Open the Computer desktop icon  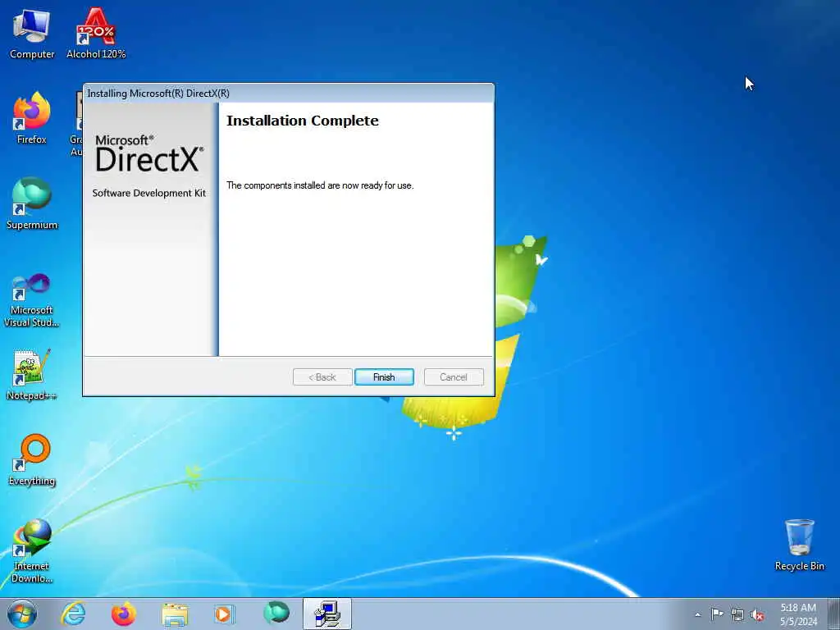tap(32, 33)
